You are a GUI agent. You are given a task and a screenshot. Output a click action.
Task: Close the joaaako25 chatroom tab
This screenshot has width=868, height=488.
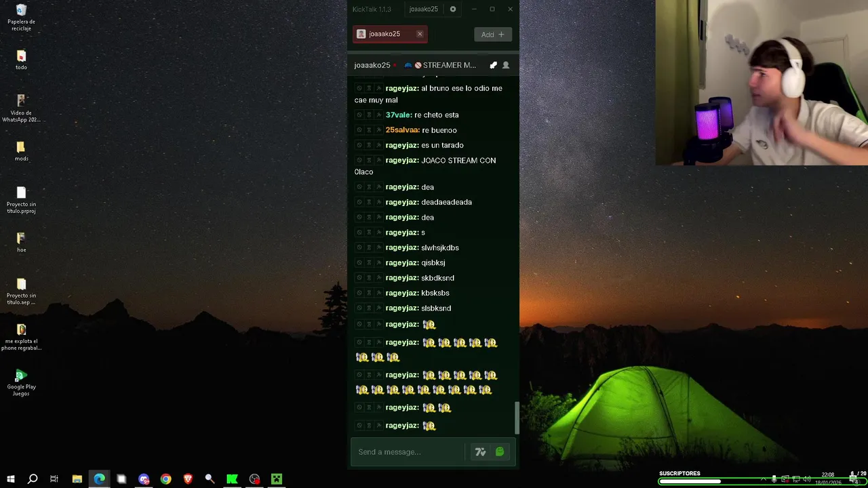pyautogui.click(x=420, y=34)
